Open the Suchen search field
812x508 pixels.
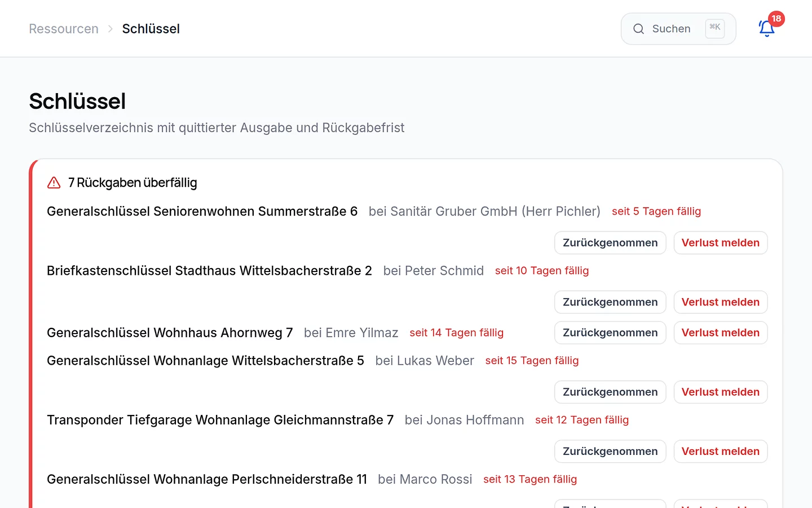click(x=678, y=29)
